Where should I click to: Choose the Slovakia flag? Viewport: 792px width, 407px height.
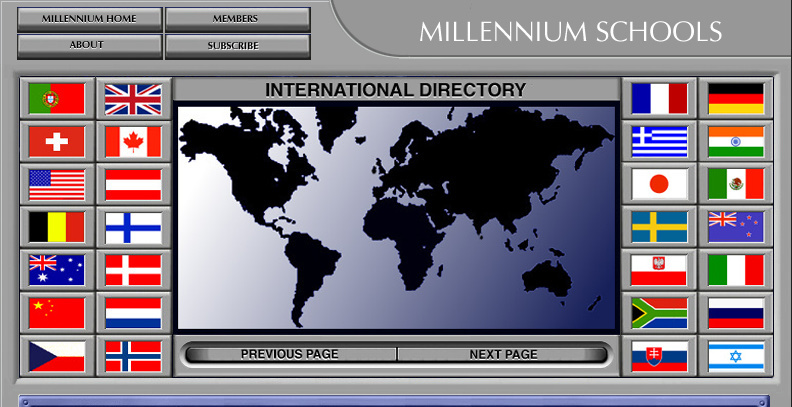point(659,356)
